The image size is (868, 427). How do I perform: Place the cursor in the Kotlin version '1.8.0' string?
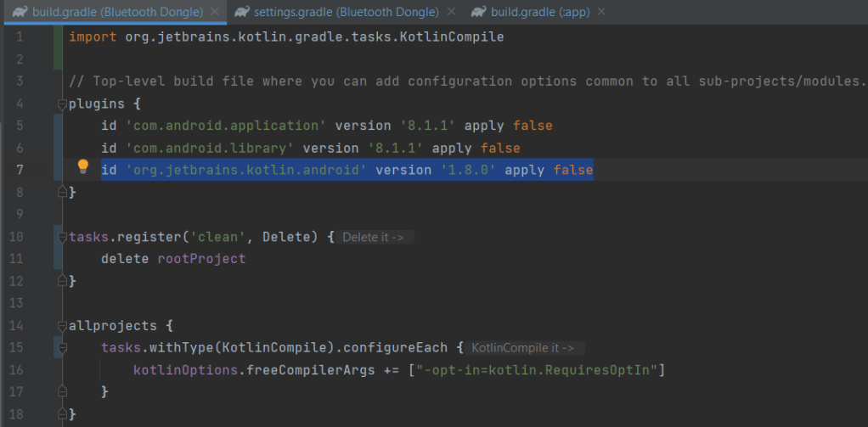pos(468,171)
